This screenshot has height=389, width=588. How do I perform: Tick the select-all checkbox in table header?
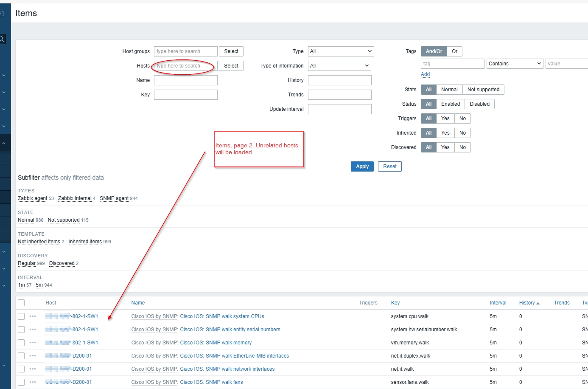[21, 303]
